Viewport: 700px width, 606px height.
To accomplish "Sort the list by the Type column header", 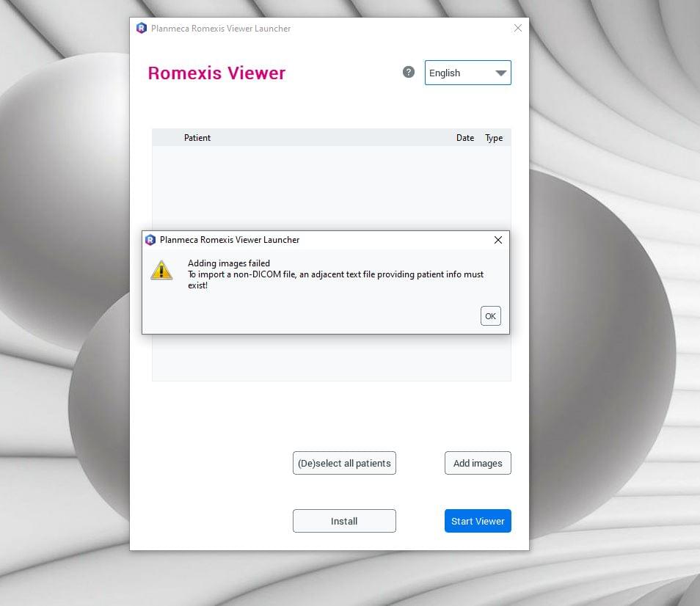I will point(494,138).
